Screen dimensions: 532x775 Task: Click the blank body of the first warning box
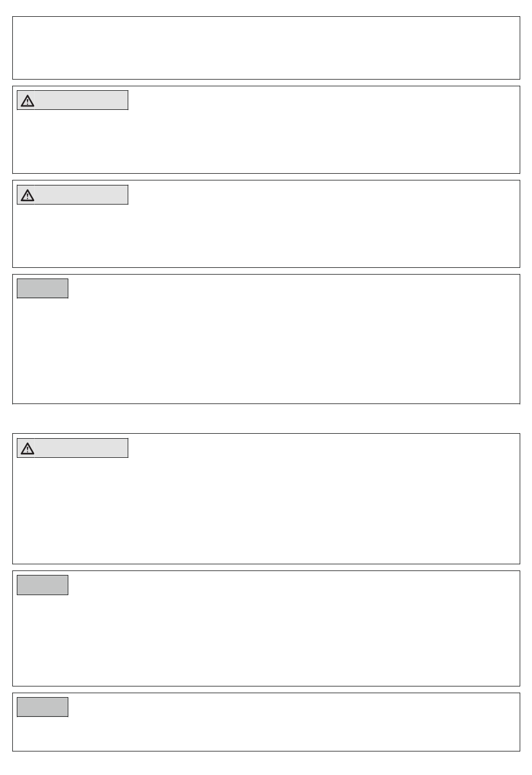[x=266, y=141]
